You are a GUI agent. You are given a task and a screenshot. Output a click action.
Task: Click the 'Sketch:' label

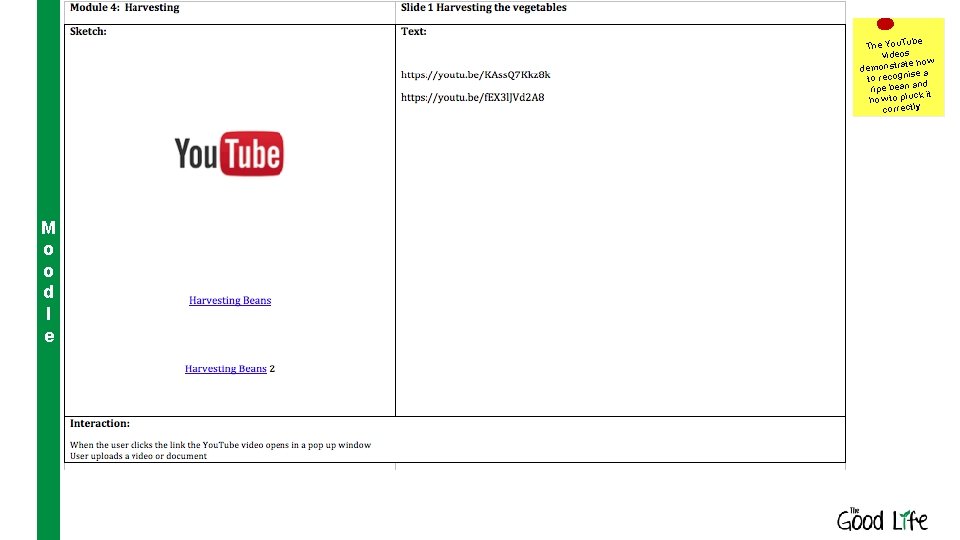point(88,31)
